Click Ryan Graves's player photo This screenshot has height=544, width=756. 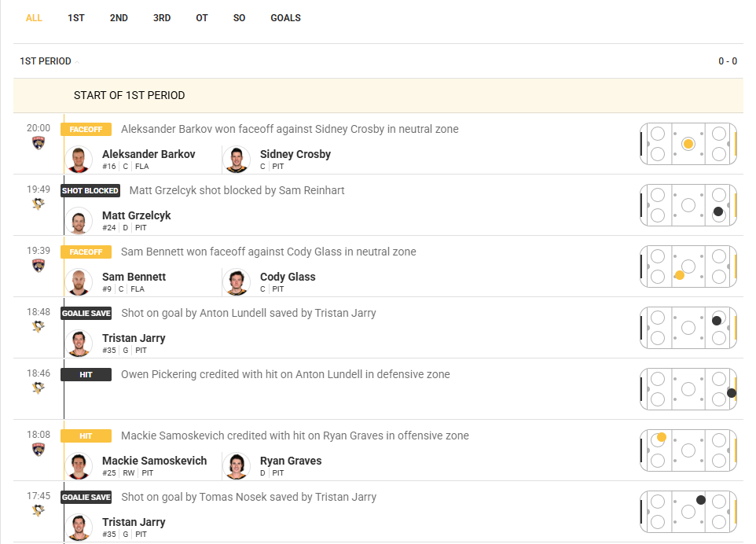coord(237,466)
